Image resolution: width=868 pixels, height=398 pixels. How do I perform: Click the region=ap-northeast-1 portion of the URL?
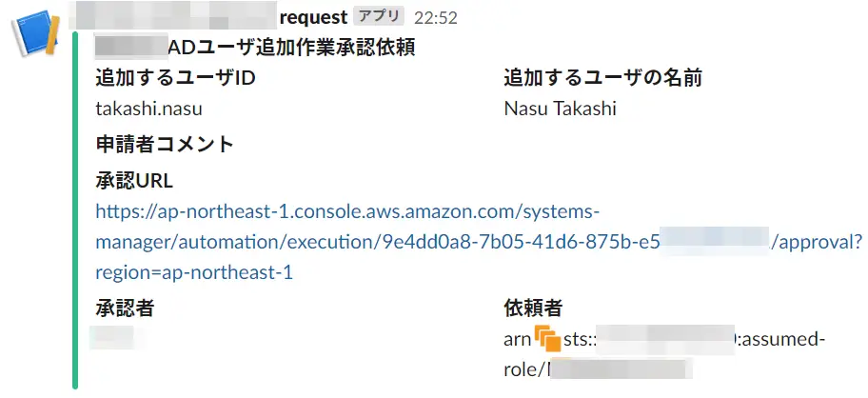pyautogui.click(x=194, y=272)
